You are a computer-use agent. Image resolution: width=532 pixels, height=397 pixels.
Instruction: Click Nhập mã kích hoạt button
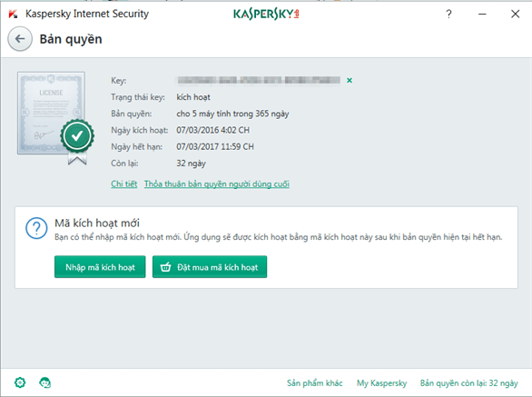tap(100, 267)
